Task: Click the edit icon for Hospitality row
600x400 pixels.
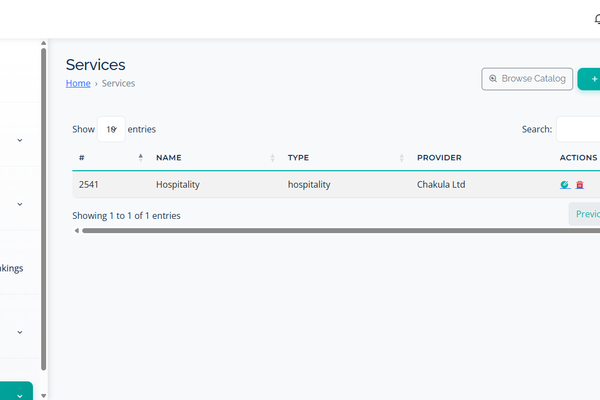Action: tap(566, 185)
